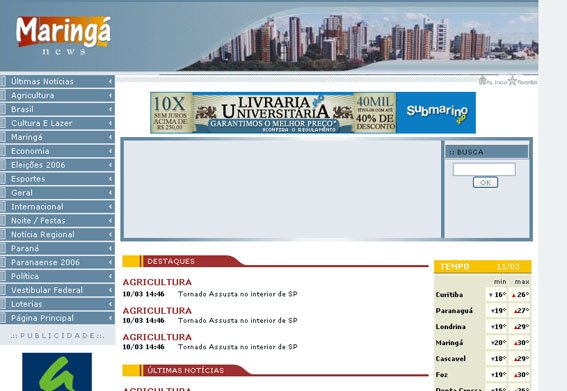
Task: Click the green logo in the Publicidade section
Action: (57, 371)
